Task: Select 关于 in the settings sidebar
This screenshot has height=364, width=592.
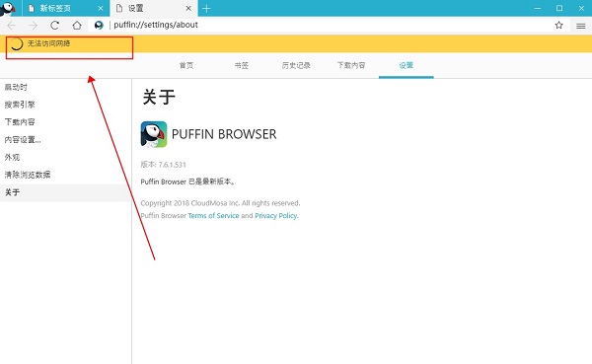Action: tap(66, 192)
